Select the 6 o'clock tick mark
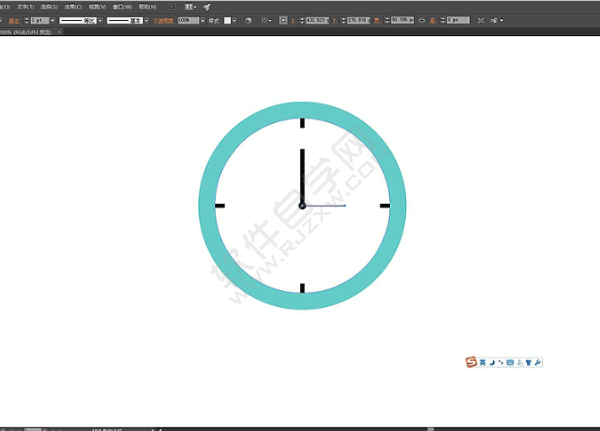Screen dimensions: 600x431 302,288
